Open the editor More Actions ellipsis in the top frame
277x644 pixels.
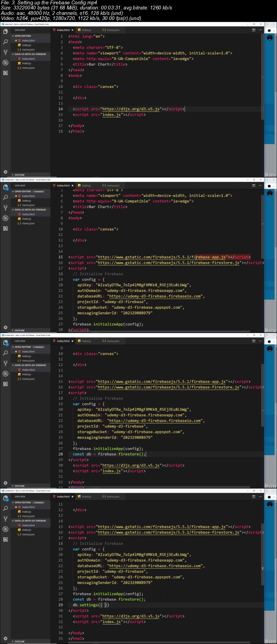tap(260, 30)
